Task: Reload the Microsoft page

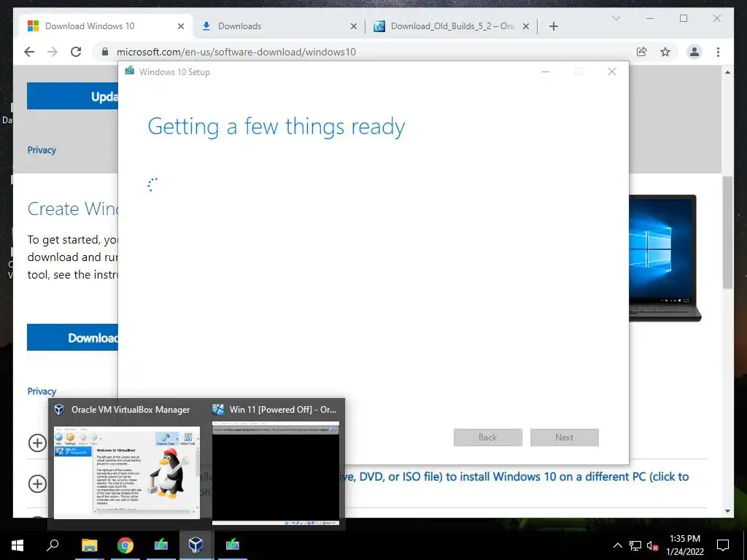Action: [x=76, y=52]
